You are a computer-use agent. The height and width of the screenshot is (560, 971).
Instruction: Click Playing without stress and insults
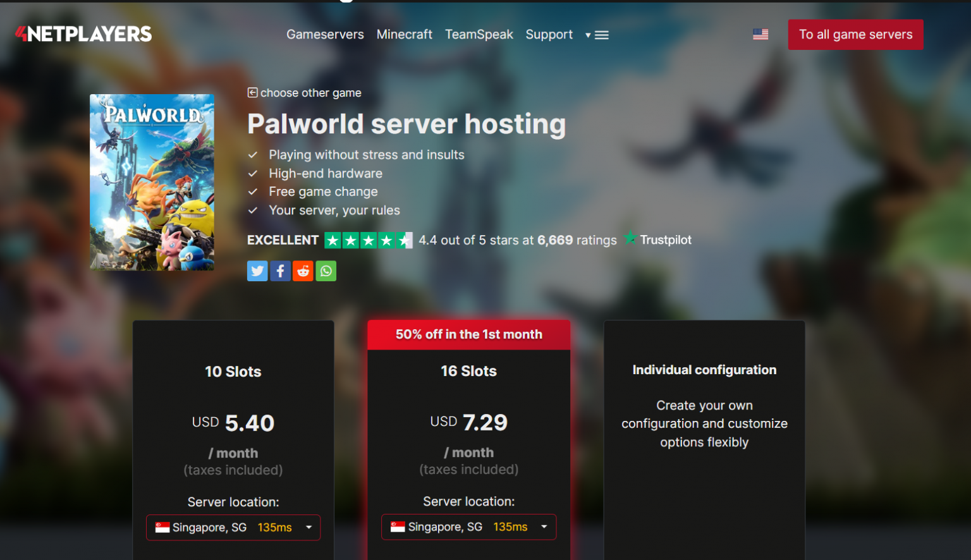pyautogui.click(x=367, y=155)
